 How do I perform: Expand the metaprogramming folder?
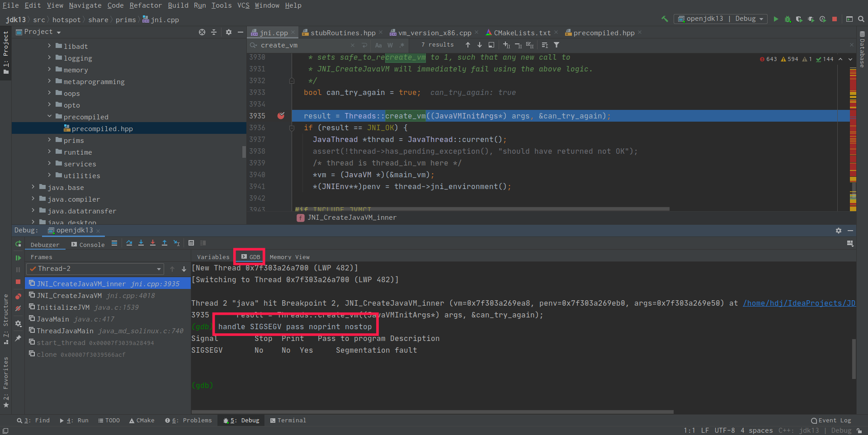click(x=50, y=81)
